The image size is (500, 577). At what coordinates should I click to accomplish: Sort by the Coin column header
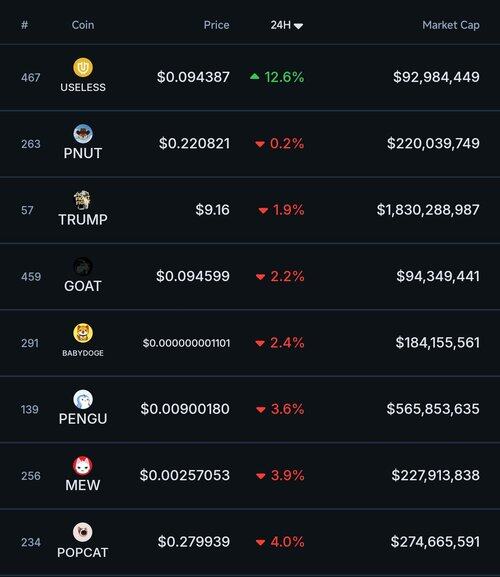point(83,25)
